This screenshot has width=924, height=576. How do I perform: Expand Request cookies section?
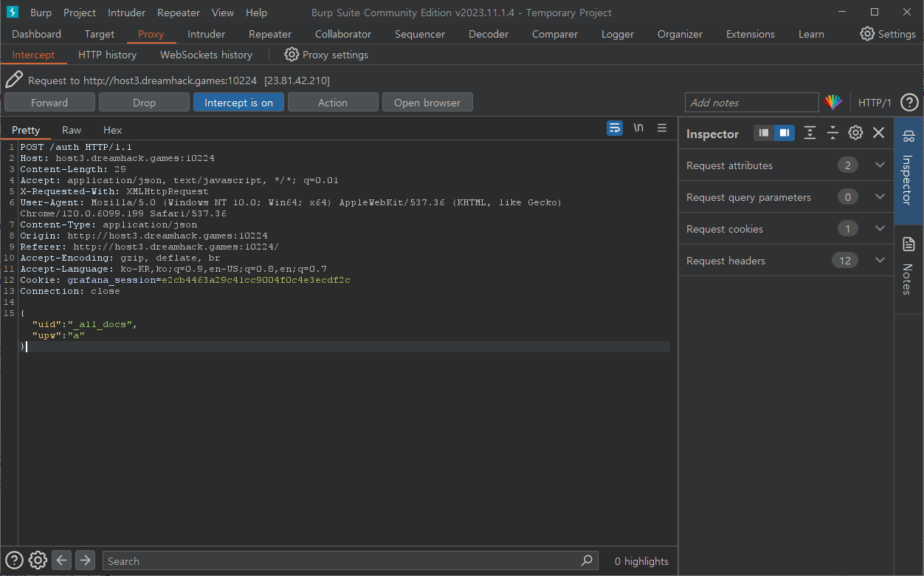(x=879, y=229)
